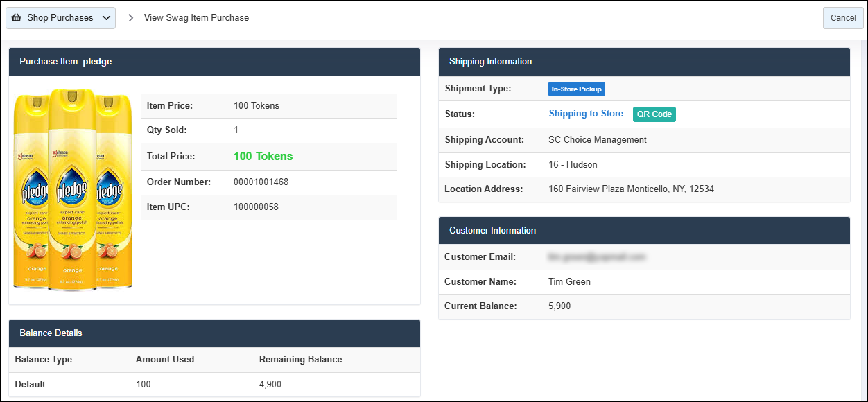Click the Shipping Account label
The width and height of the screenshot is (868, 402).
[x=484, y=140]
